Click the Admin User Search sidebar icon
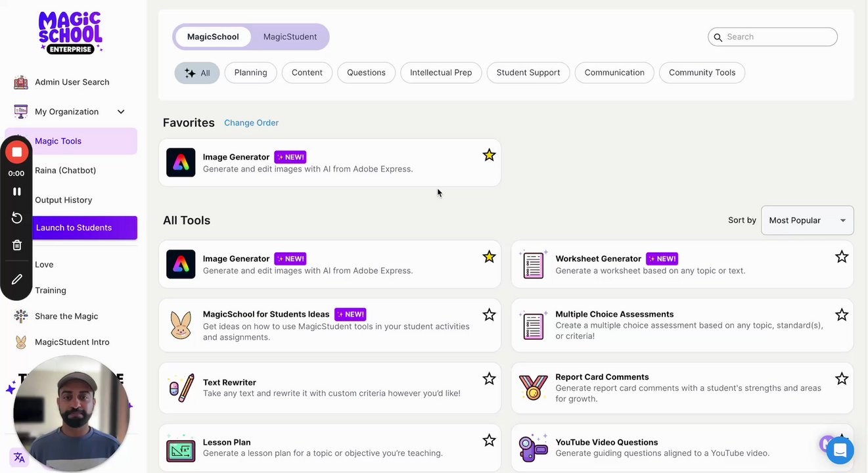Viewport: 868px width, 473px height. click(21, 82)
